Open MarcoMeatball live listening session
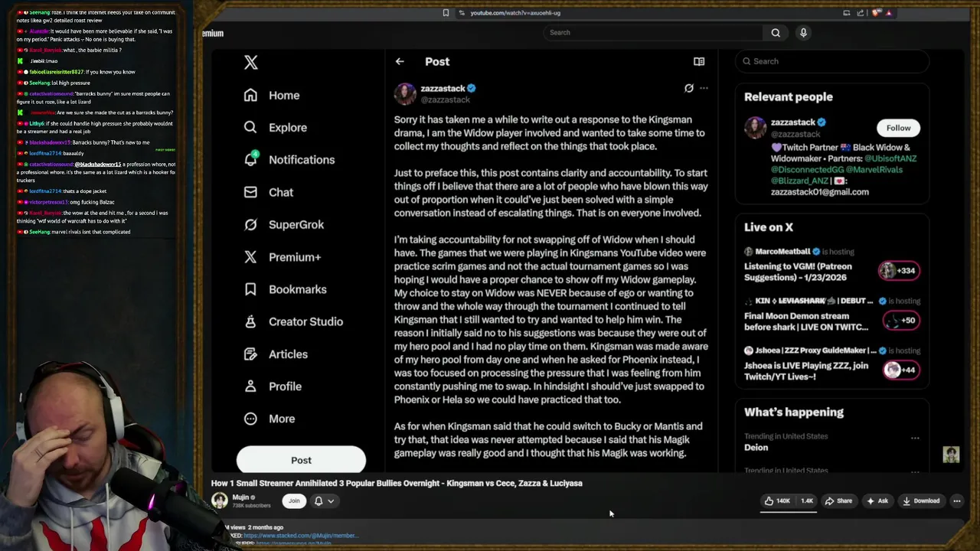980x551 pixels. [798, 272]
